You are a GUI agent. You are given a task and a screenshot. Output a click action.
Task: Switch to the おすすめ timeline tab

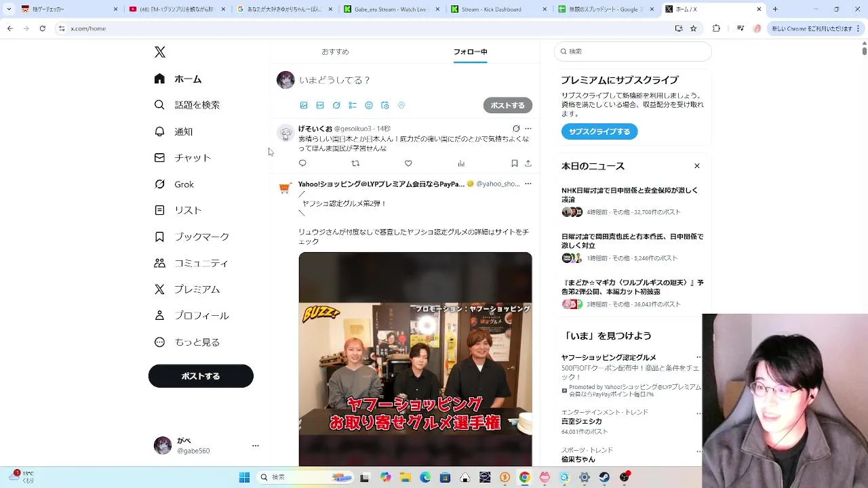point(335,52)
